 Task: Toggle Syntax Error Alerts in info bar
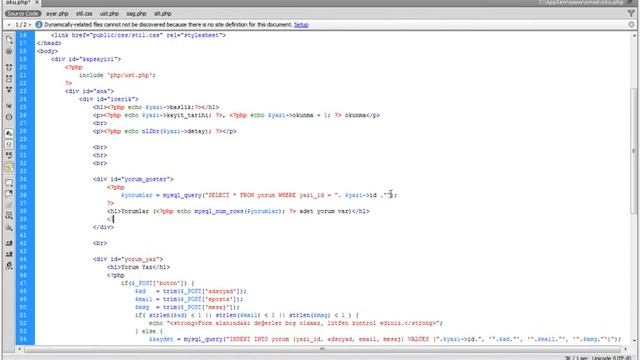click(9, 167)
